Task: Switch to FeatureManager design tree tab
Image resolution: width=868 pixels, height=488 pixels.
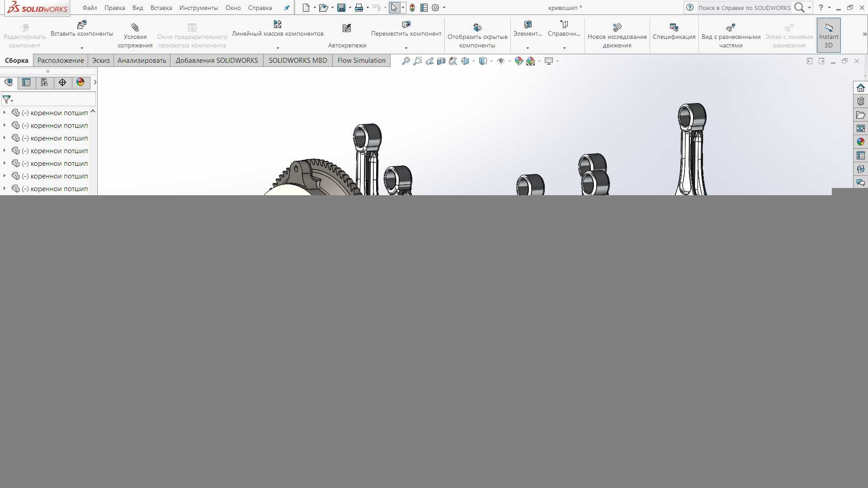Action: click(x=9, y=82)
